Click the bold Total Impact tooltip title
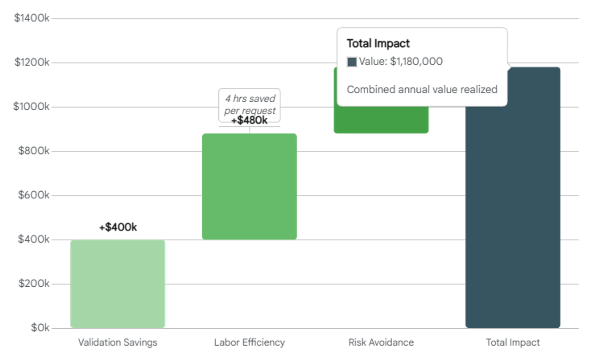 tap(378, 43)
